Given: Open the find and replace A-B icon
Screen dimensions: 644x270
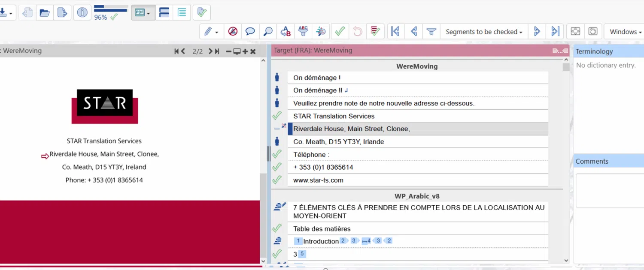Looking at the screenshot, I should coord(286,31).
